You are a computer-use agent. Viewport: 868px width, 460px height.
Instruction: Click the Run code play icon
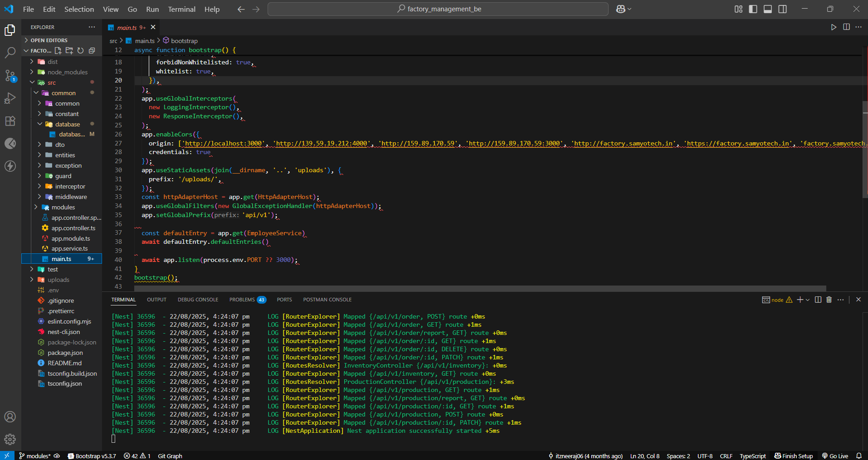[834, 27]
